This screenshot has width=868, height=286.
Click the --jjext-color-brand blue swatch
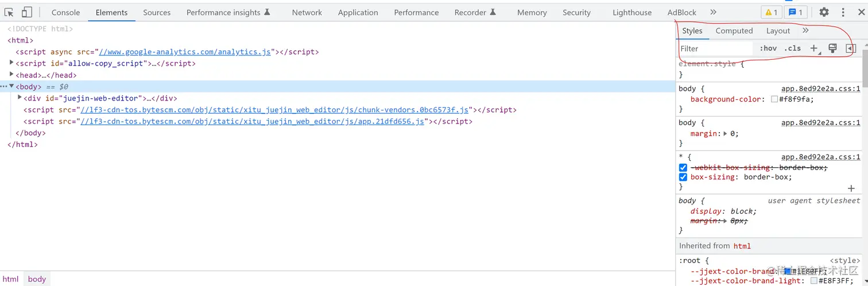pyautogui.click(x=788, y=272)
